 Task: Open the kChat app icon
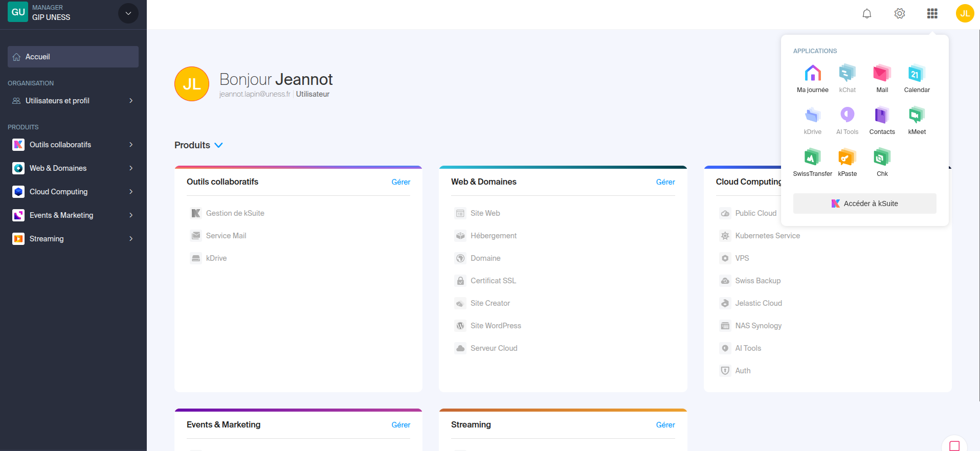[x=847, y=74]
